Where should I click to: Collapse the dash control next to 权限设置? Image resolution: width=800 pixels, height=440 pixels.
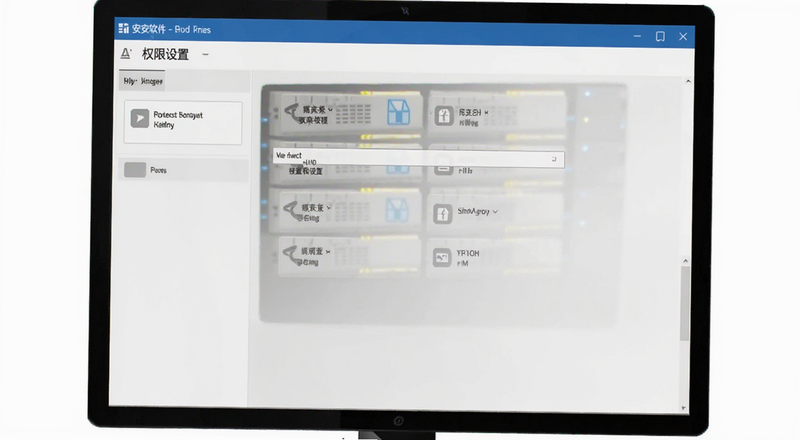205,54
